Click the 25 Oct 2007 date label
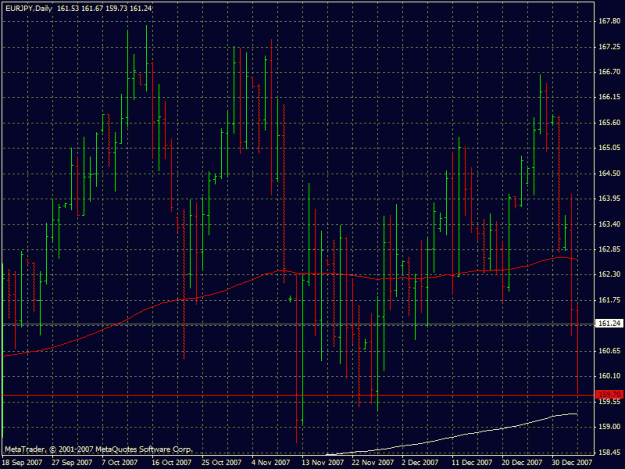 coord(221,462)
